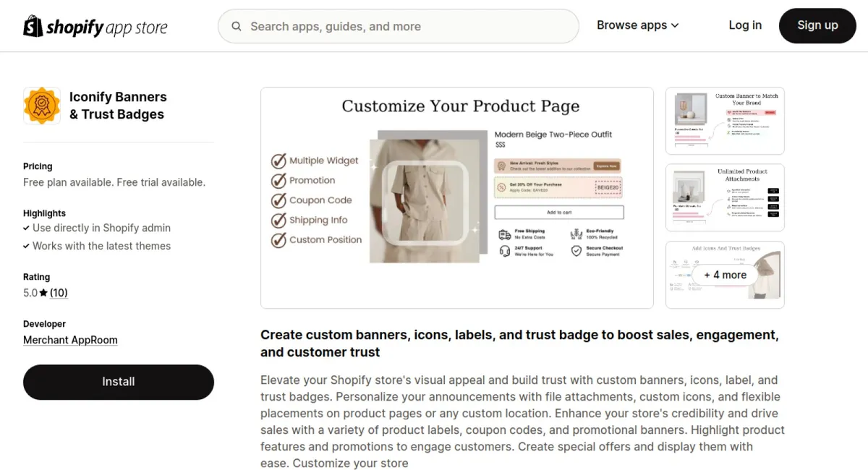
Task: Click the 24/7 Support headset icon
Action: point(504,251)
